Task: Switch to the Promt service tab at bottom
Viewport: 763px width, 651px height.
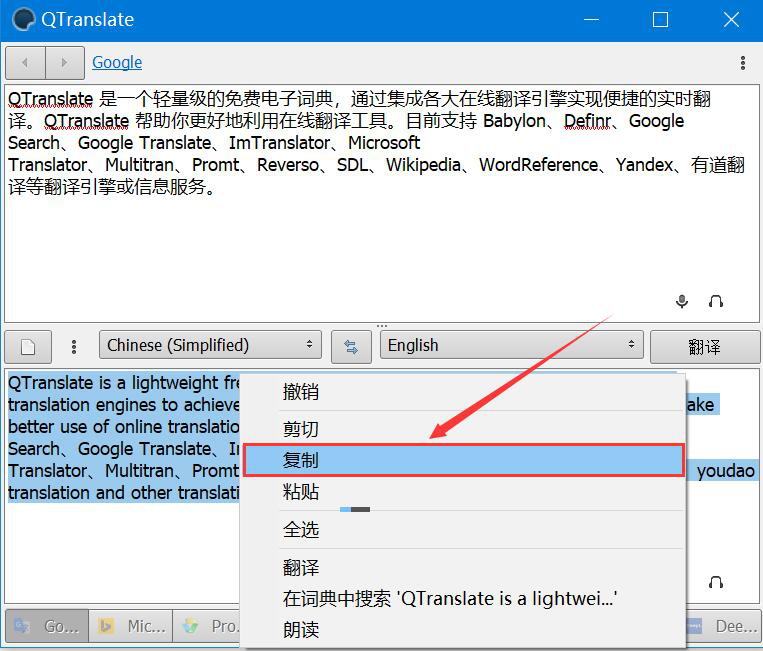Action: click(x=207, y=626)
